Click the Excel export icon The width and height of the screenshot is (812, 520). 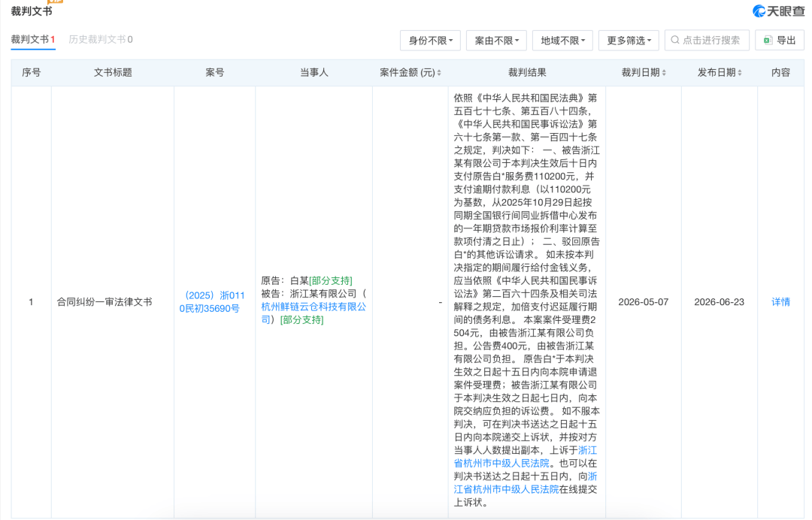click(x=768, y=41)
